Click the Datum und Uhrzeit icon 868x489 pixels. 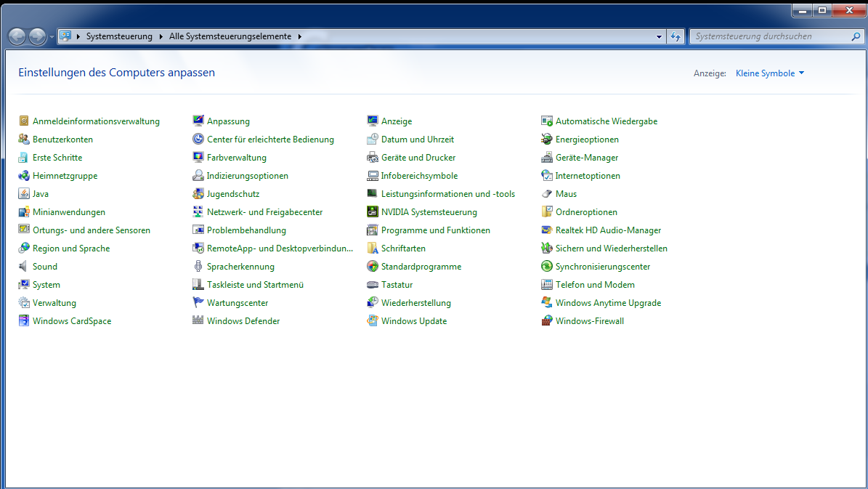pyautogui.click(x=373, y=139)
